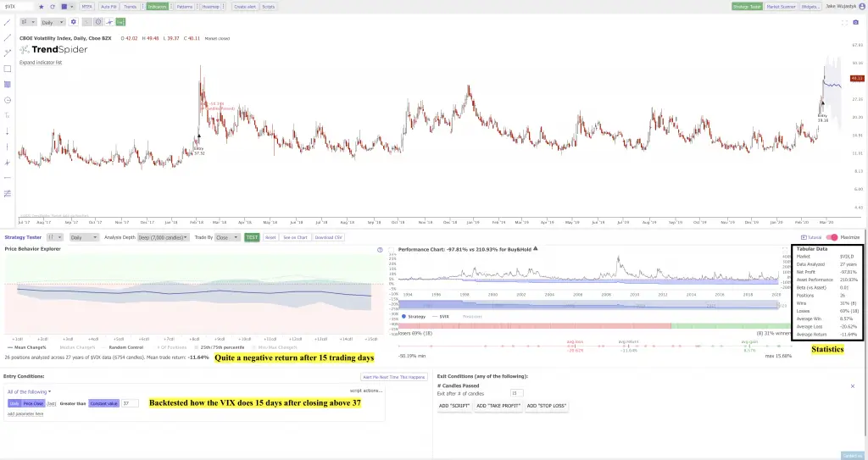Click ADD "SCRIPT" button

tap(454, 406)
